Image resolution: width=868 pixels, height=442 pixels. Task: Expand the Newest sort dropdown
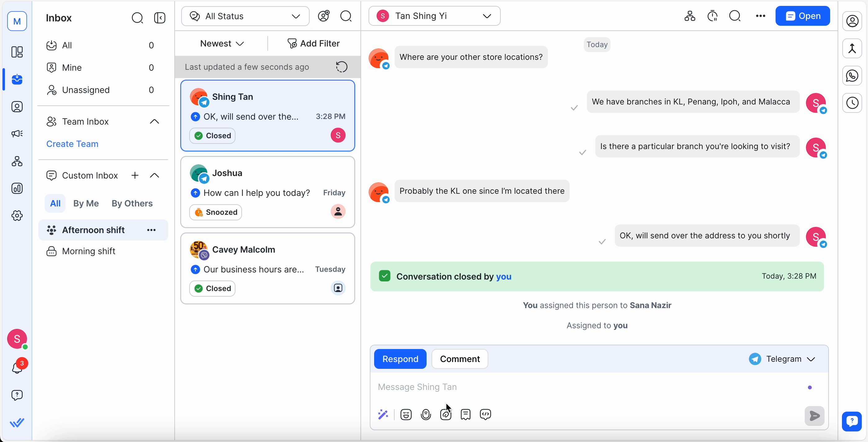(x=222, y=43)
